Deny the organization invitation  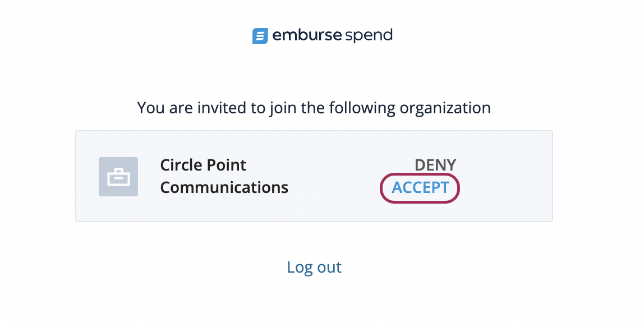click(435, 165)
